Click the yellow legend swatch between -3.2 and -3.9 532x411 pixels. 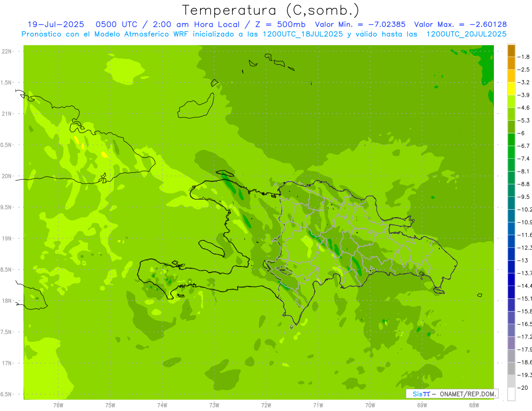point(511,89)
